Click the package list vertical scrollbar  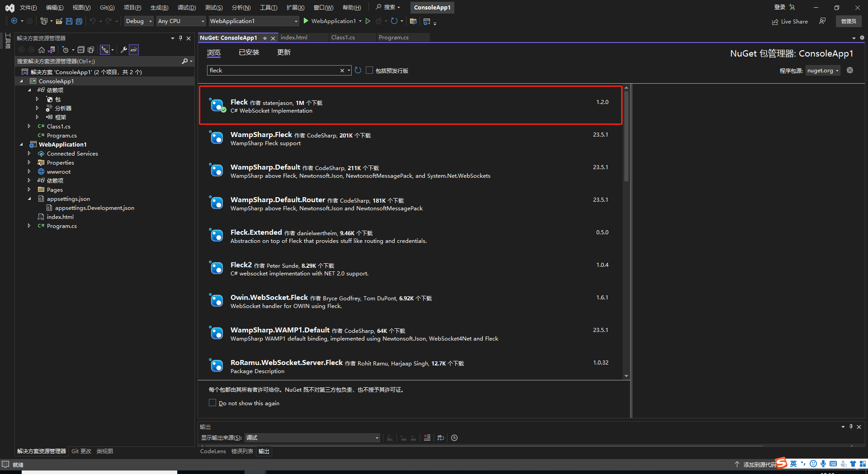coord(626,136)
